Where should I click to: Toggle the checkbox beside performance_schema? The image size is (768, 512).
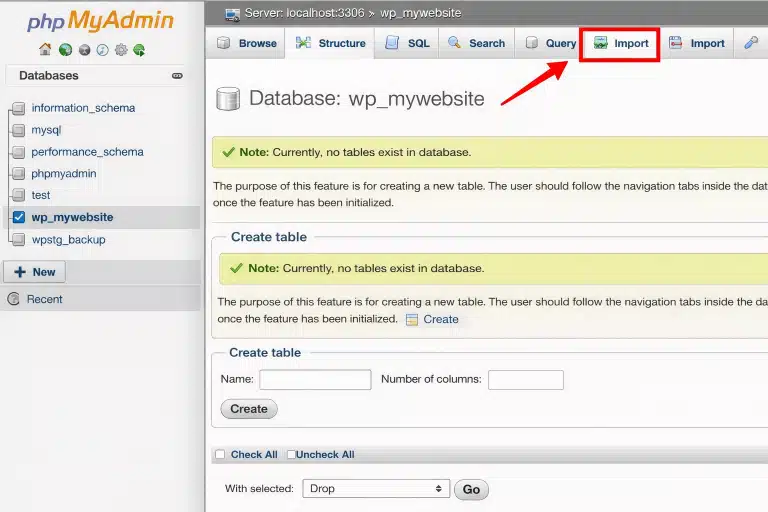click(x=19, y=152)
